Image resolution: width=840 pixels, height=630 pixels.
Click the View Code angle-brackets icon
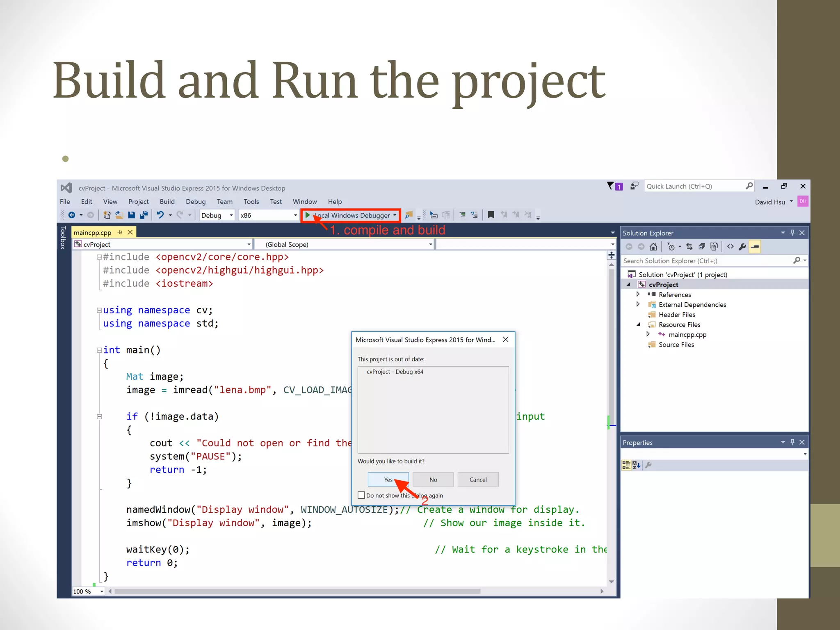(x=730, y=247)
